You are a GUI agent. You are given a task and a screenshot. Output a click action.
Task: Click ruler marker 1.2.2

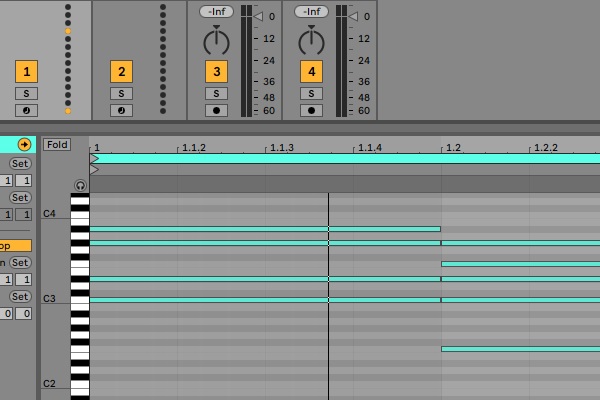546,148
